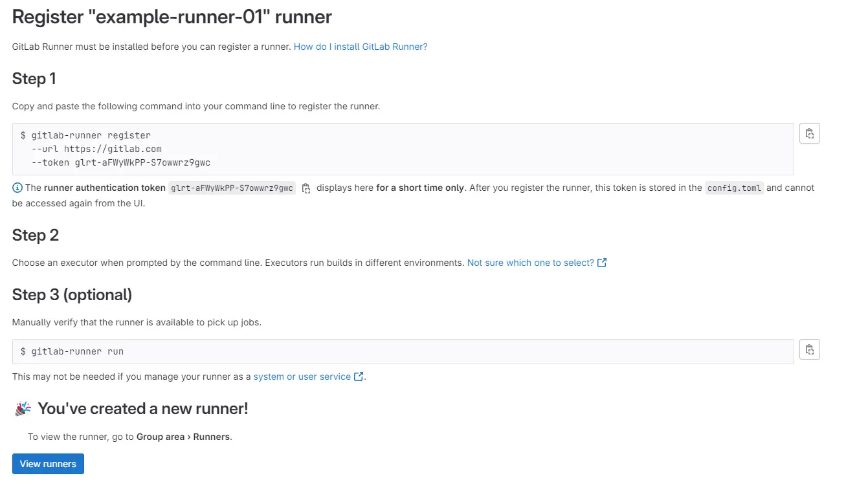Follow the "system or user service" link

coord(302,376)
